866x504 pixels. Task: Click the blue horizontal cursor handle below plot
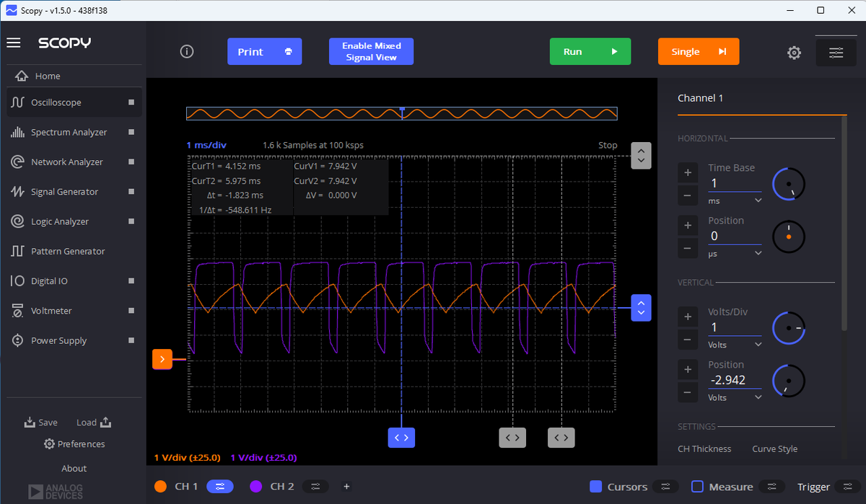click(402, 437)
